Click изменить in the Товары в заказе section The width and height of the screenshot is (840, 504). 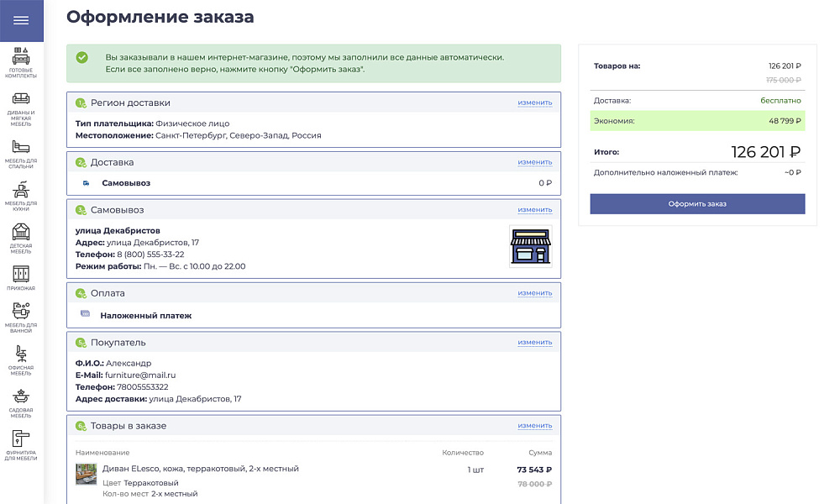[537, 426]
